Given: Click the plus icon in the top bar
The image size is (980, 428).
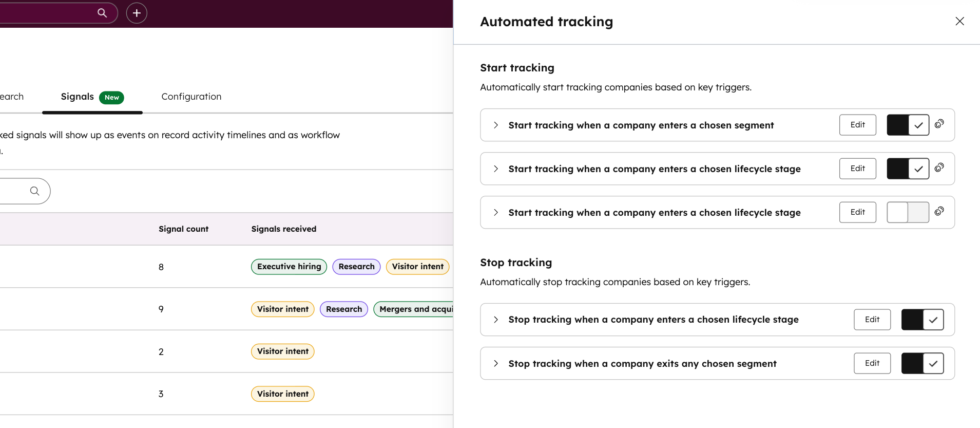Looking at the screenshot, I should point(137,13).
